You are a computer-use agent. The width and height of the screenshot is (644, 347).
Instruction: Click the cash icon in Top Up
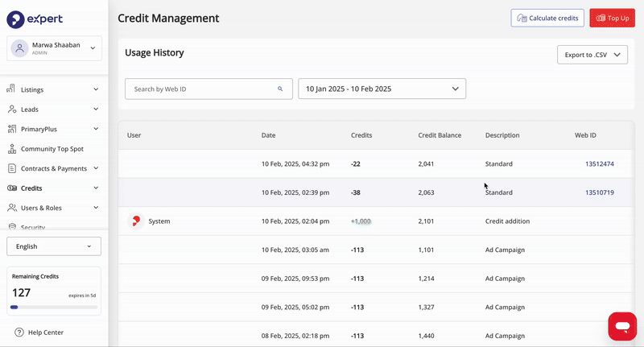(x=601, y=18)
